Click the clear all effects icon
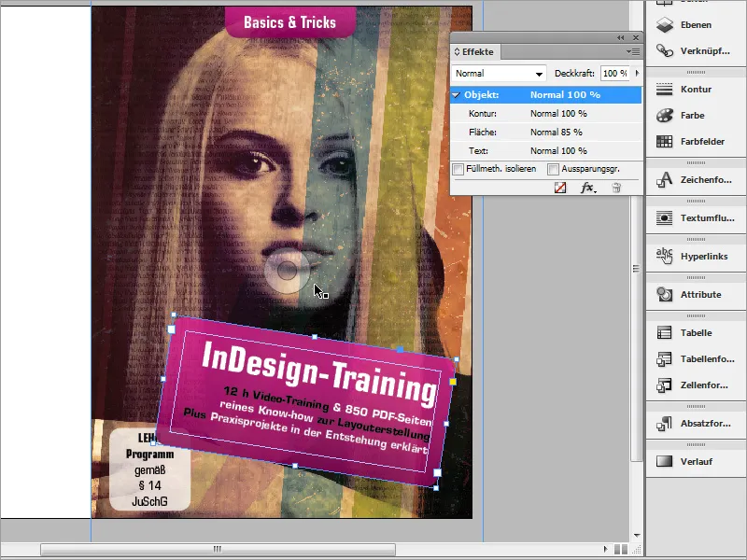This screenshot has width=747, height=560. (560, 188)
